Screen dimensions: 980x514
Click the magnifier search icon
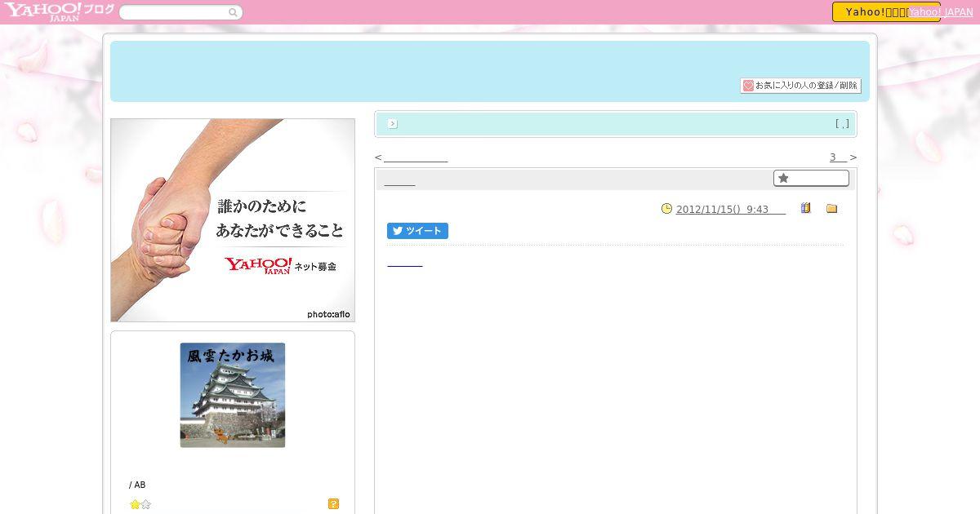click(x=233, y=12)
